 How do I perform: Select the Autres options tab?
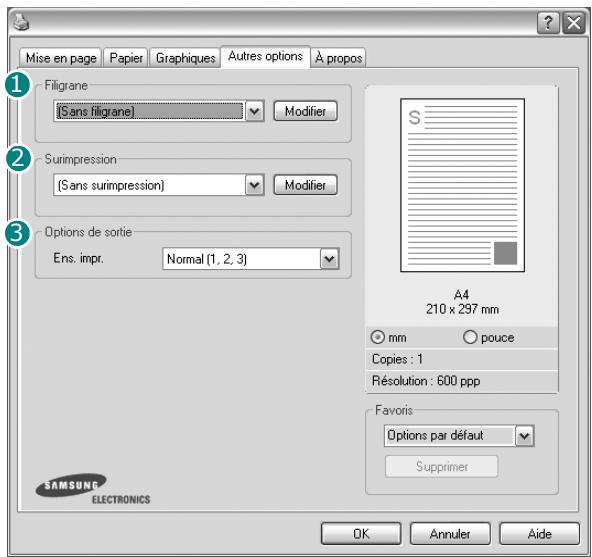(x=265, y=56)
